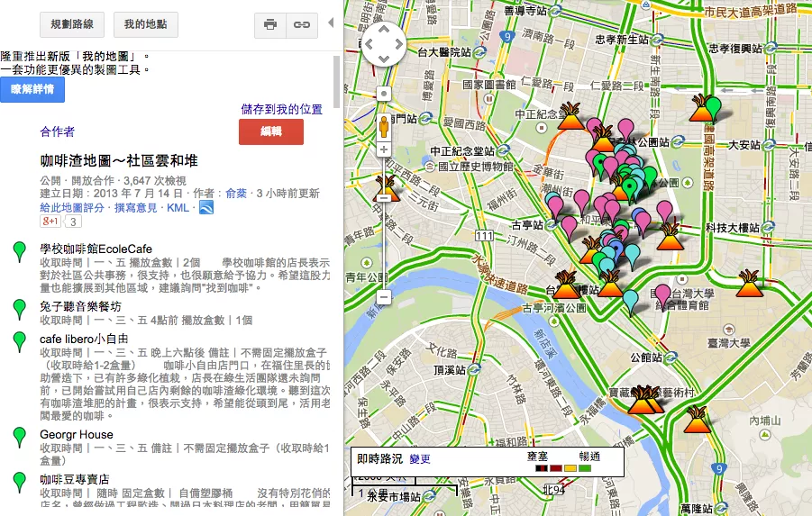The image size is (812, 516).
Task: Open author link 俞葵
Action: point(236,194)
